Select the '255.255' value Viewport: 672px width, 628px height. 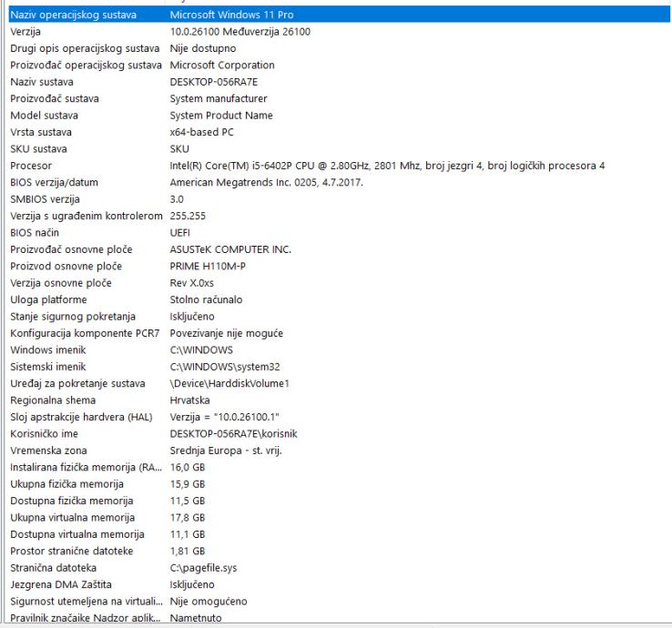pyautogui.click(x=188, y=216)
